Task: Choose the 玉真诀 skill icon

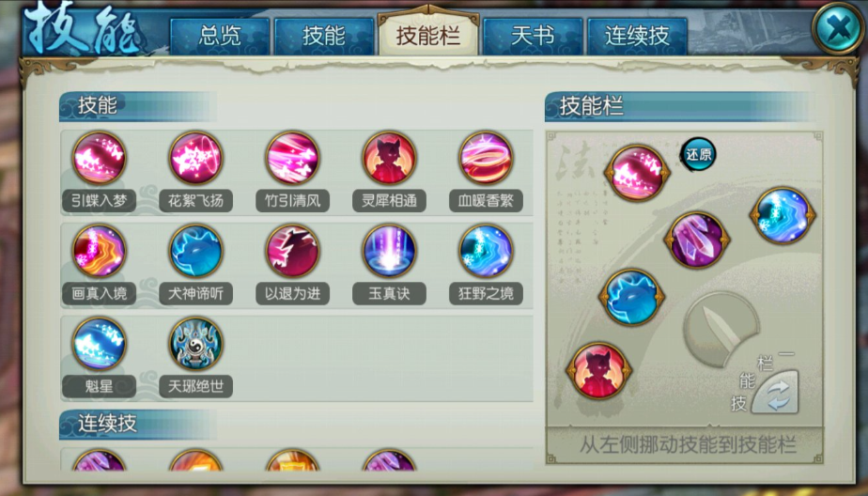Action: [x=389, y=251]
